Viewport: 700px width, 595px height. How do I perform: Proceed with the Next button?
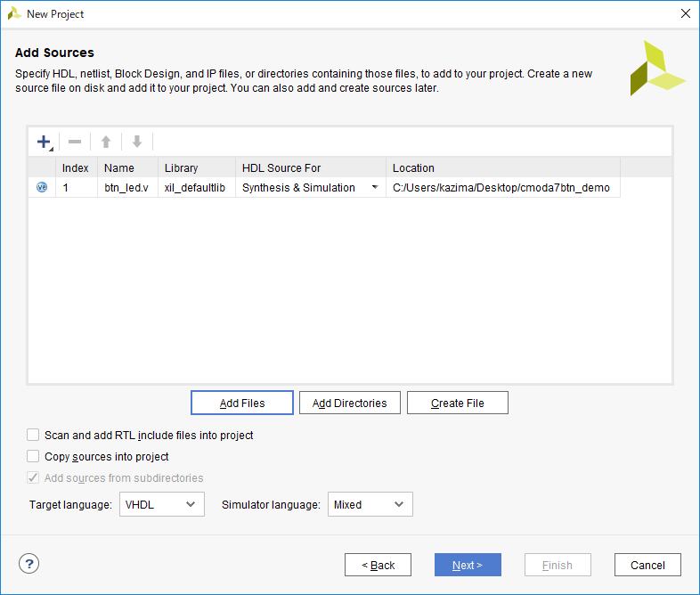pos(468,565)
